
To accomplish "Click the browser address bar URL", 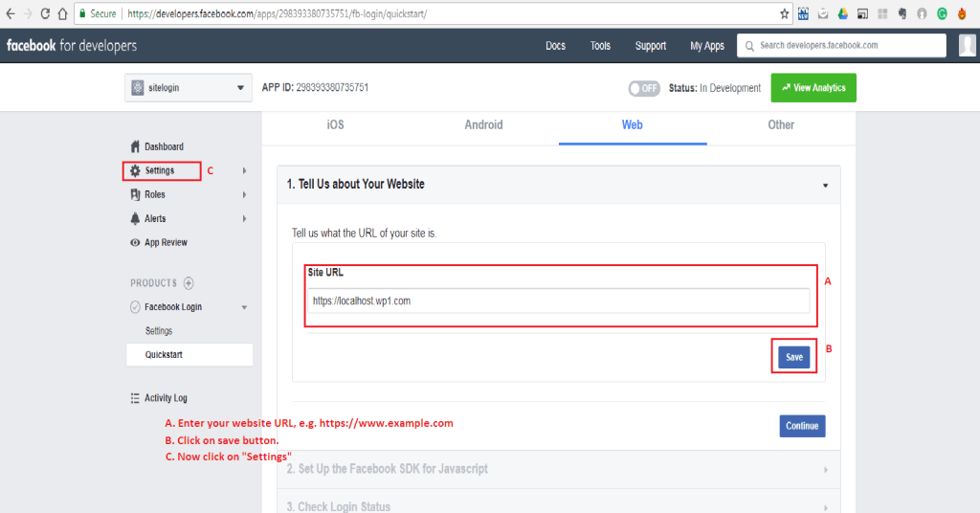I will tap(277, 13).
